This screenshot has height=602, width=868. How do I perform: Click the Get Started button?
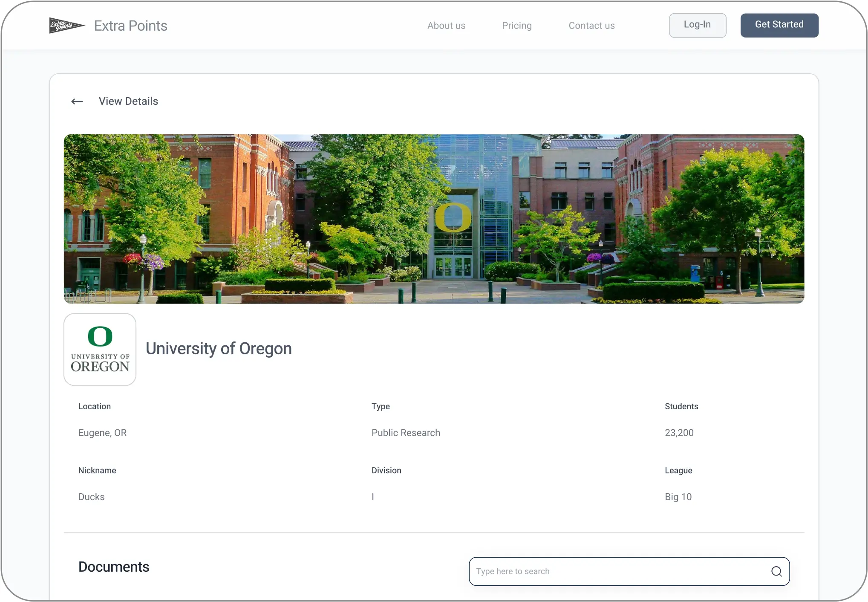point(779,25)
